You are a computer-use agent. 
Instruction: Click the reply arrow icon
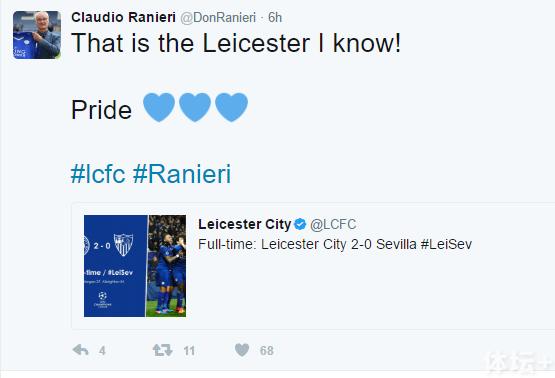[81, 350]
